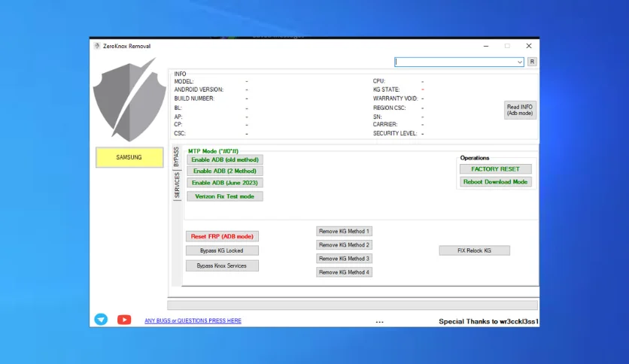Image resolution: width=629 pixels, height=364 pixels.
Task: Click the BUILD NUMBER label
Action: click(194, 99)
